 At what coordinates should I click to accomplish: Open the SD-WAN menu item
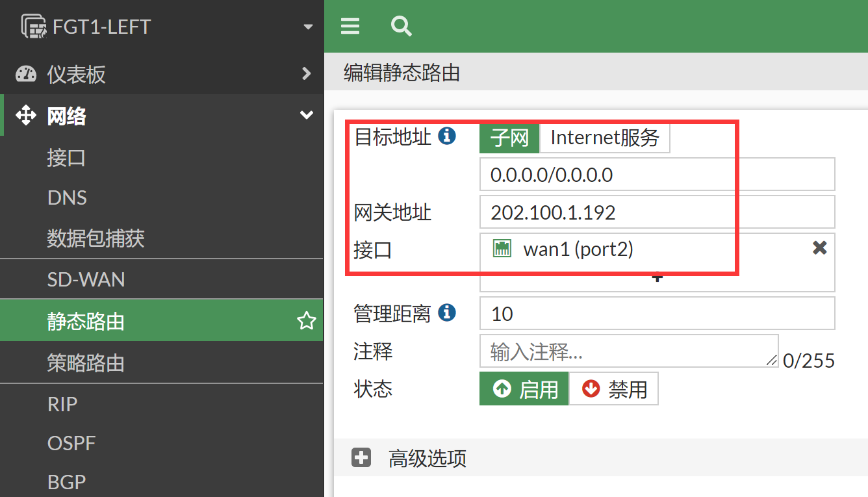tap(86, 279)
